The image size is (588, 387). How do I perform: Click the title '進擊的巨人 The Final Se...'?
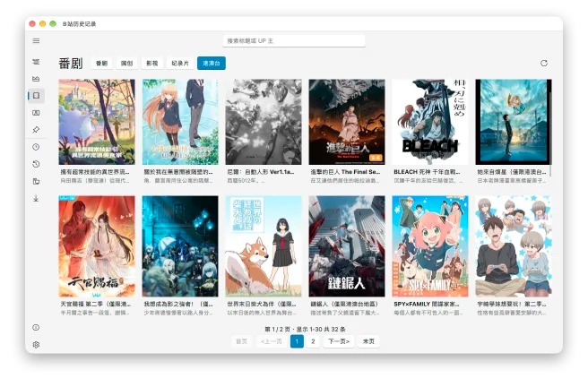(x=345, y=172)
